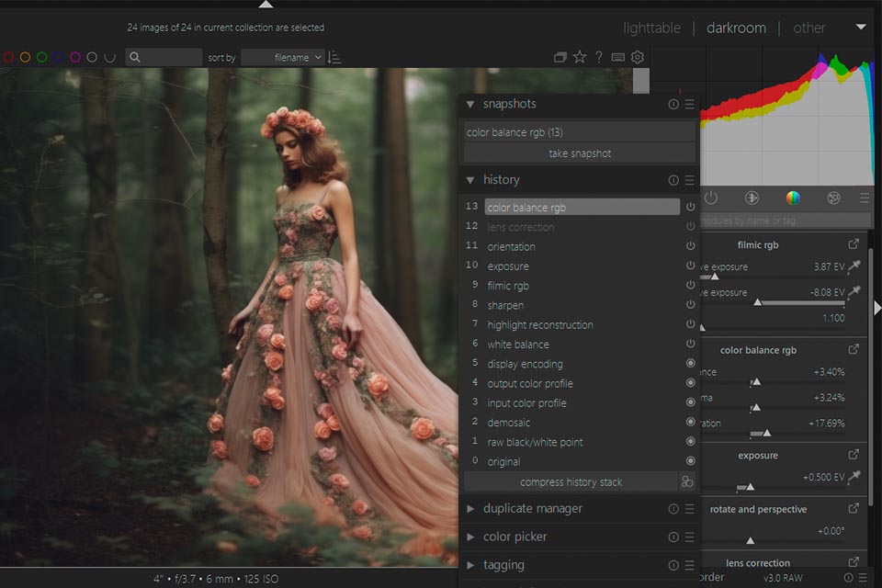Switch to lighttable view

[x=651, y=28]
